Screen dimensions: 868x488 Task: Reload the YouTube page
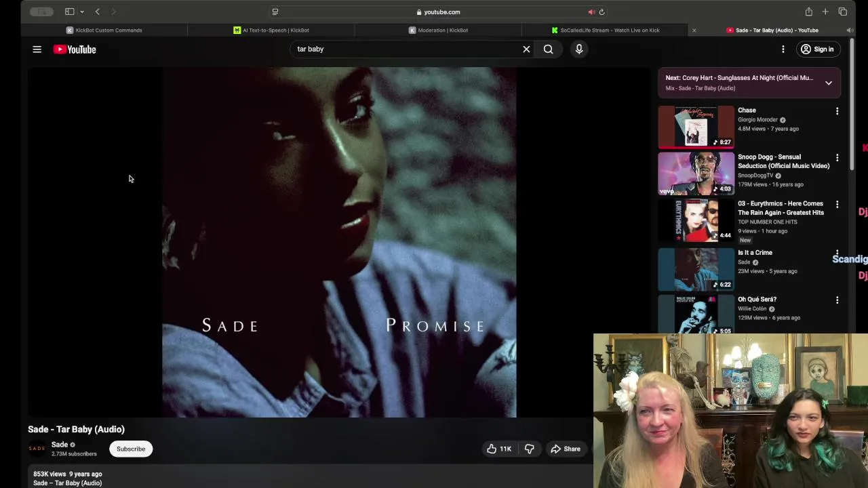(601, 12)
